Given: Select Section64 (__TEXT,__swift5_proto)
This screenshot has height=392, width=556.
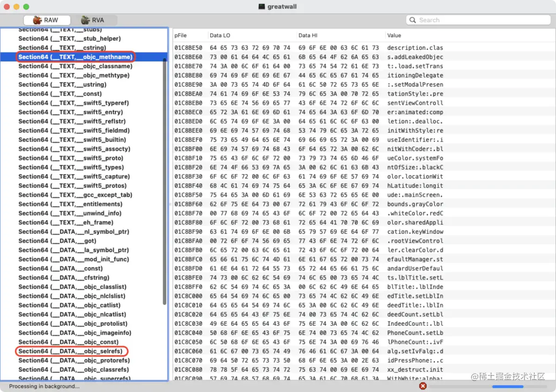Looking at the screenshot, I should point(71,158).
